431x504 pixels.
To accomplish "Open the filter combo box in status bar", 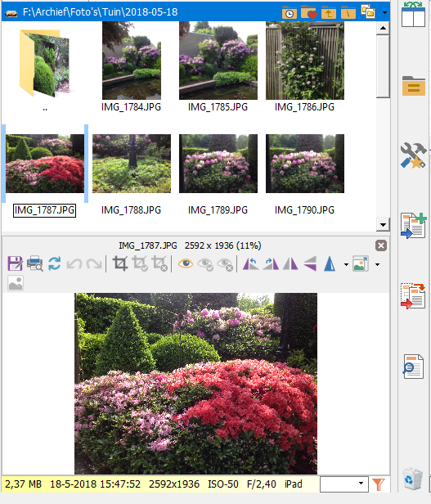I will [343, 484].
